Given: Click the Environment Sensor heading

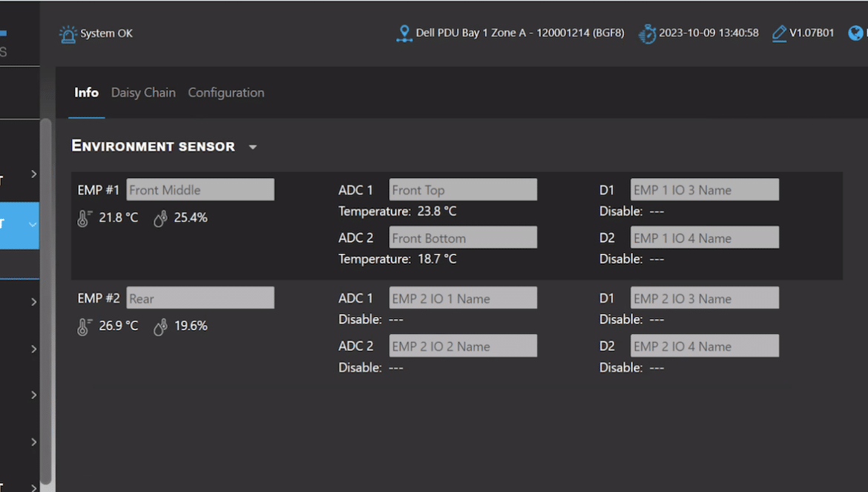Looking at the screenshot, I should (x=154, y=146).
